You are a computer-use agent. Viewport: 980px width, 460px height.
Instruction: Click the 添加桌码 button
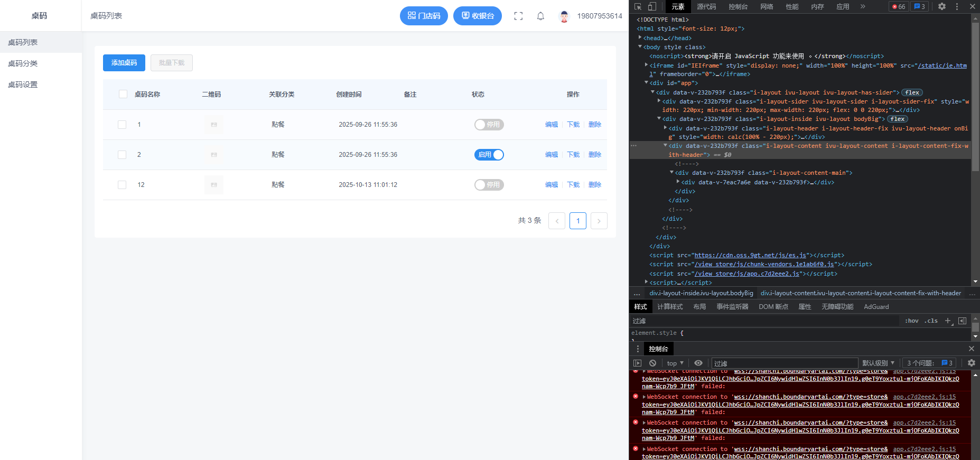(x=124, y=63)
